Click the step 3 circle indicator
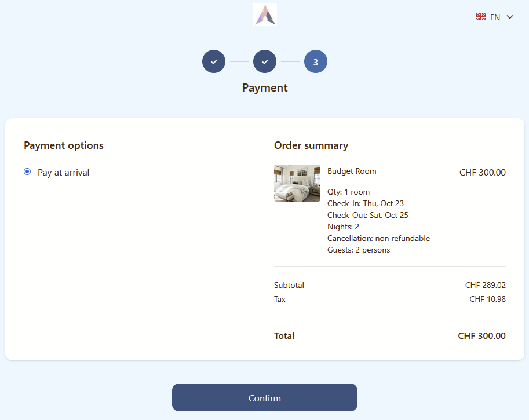The height and width of the screenshot is (420, 529). [x=316, y=61]
